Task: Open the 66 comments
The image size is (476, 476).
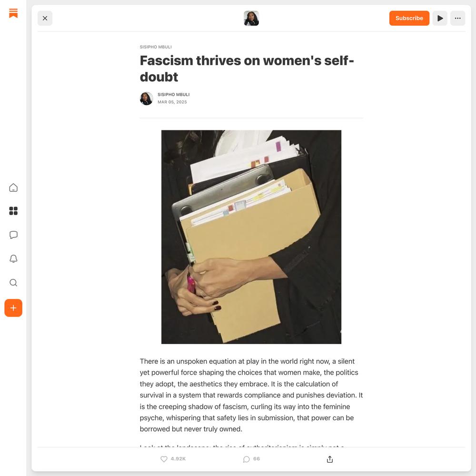Action: click(251, 459)
